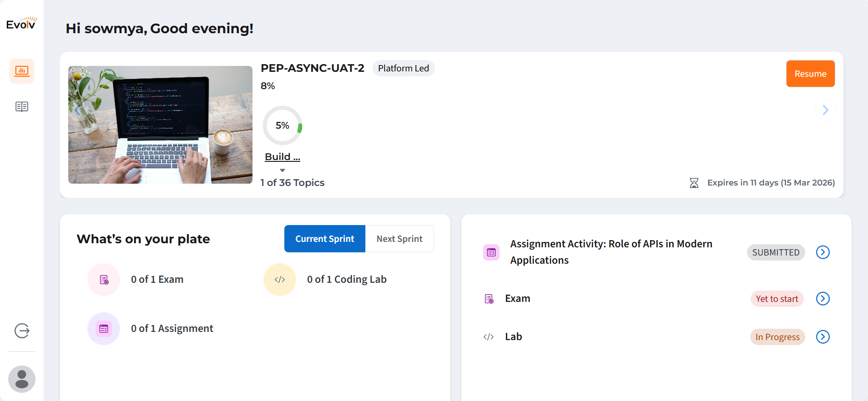
Task: Click the yellow Coding Lab icon circle
Action: click(280, 280)
